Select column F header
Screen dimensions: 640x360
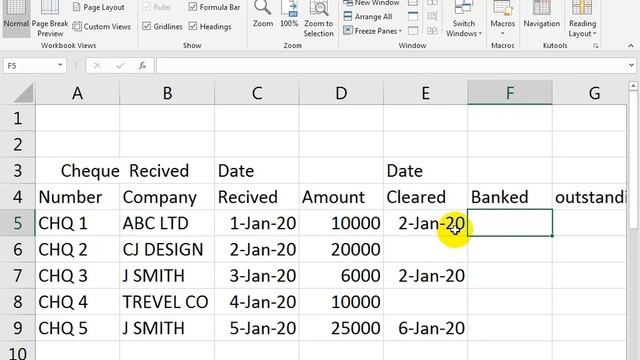[x=510, y=93]
